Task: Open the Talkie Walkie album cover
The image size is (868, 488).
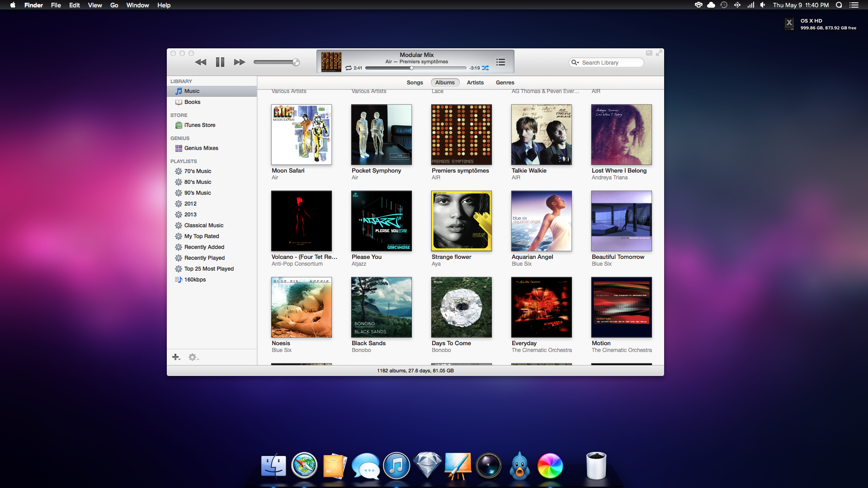Action: [542, 135]
